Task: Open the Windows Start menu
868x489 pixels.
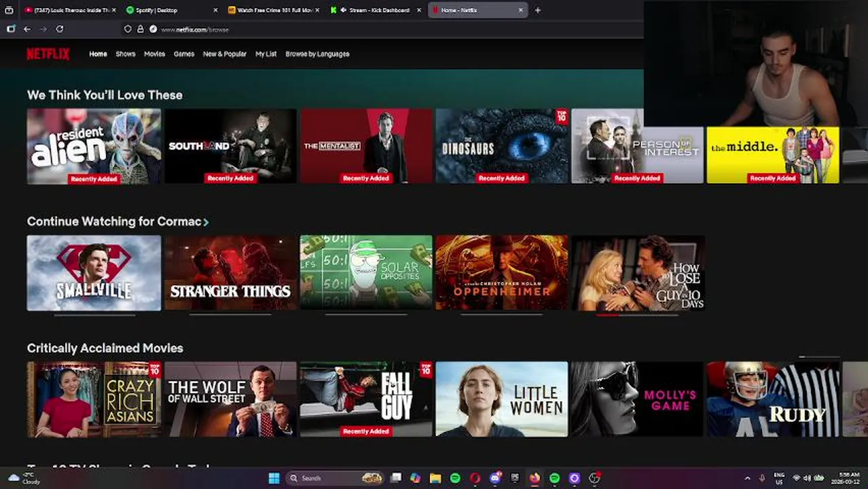Action: 274,478
